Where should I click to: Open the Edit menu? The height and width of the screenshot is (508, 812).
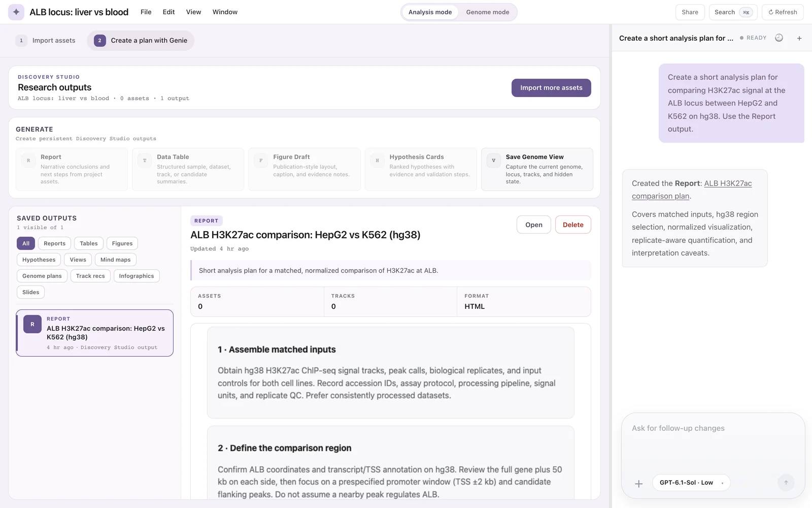[x=168, y=12]
